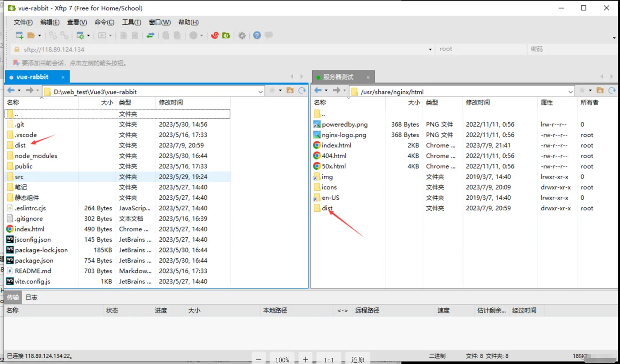The image size is (620, 364).
Task: Open the 命令(C) menu
Action: (105, 22)
